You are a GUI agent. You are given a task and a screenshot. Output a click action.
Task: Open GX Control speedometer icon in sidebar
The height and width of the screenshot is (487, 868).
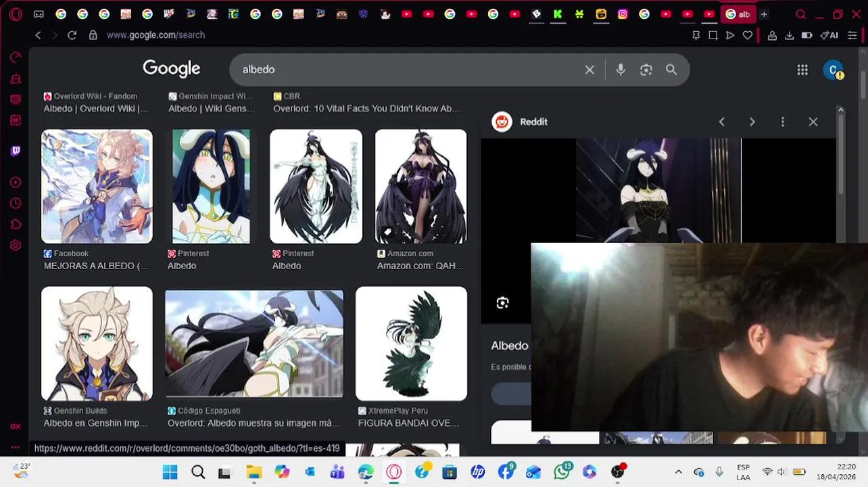pos(16,57)
